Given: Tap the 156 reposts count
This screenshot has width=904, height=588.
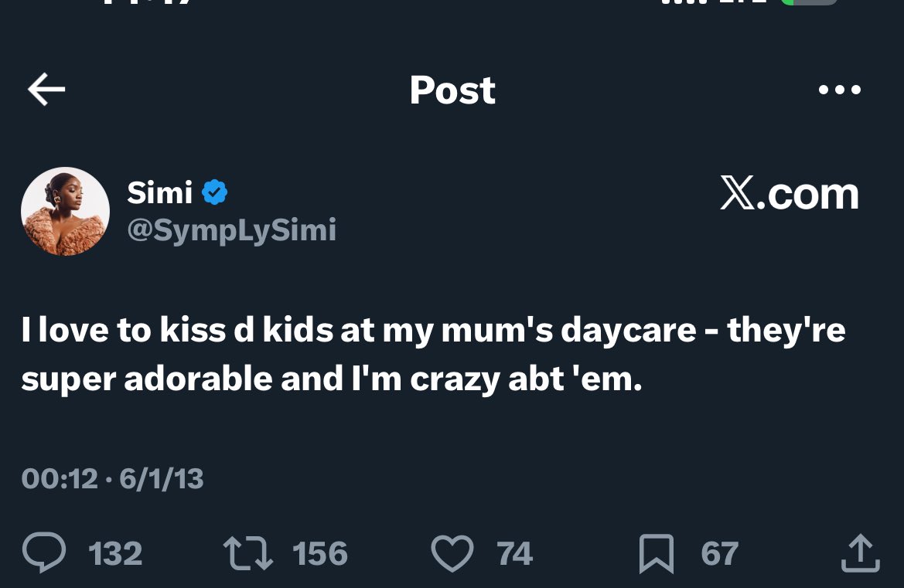Looking at the screenshot, I should (320, 554).
